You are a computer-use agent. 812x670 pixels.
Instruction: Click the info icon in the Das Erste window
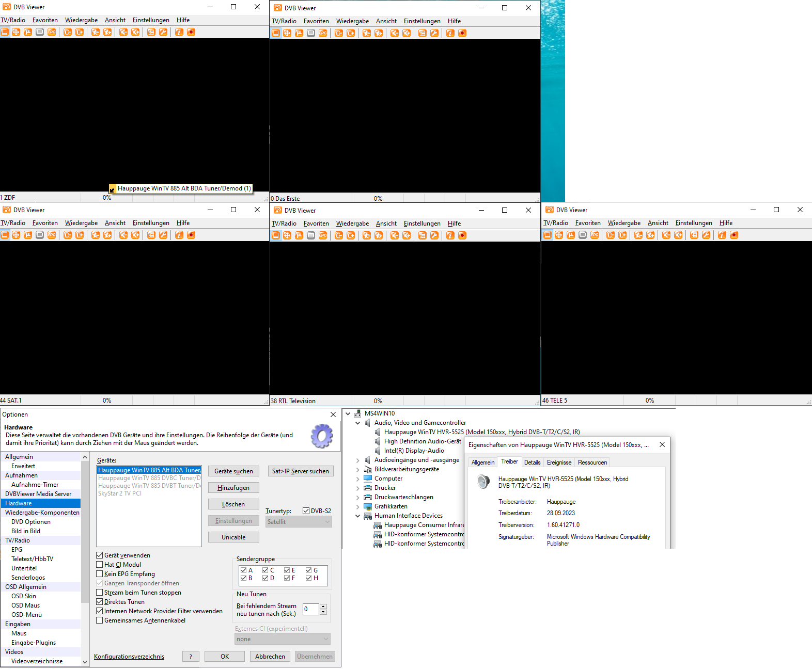[x=450, y=33]
